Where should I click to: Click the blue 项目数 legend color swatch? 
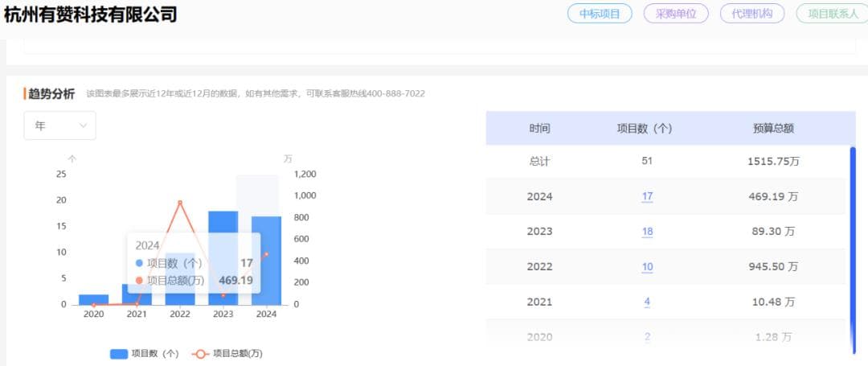(119, 353)
